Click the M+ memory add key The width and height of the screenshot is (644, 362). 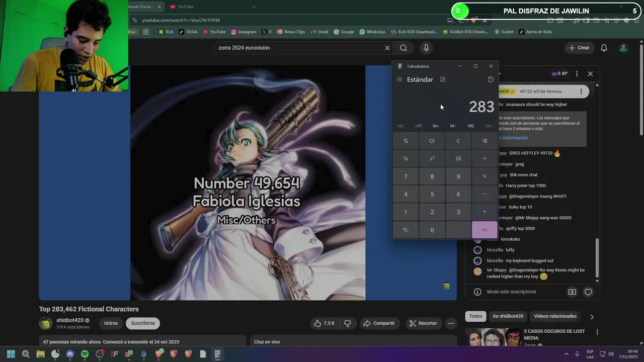(x=436, y=126)
